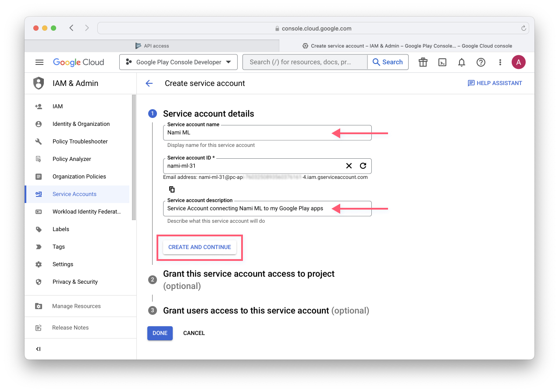Open Settings in the sidebar
This screenshot has width=559, height=392.
[77, 264]
